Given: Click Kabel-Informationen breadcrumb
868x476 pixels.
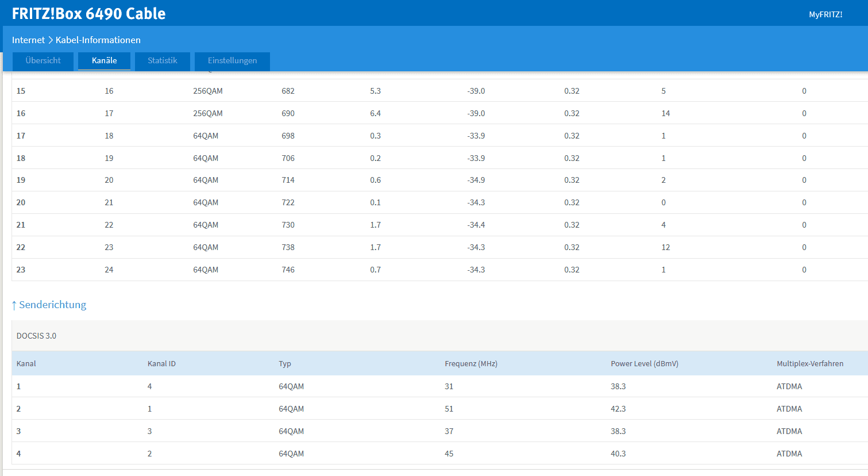Looking at the screenshot, I should click(98, 40).
